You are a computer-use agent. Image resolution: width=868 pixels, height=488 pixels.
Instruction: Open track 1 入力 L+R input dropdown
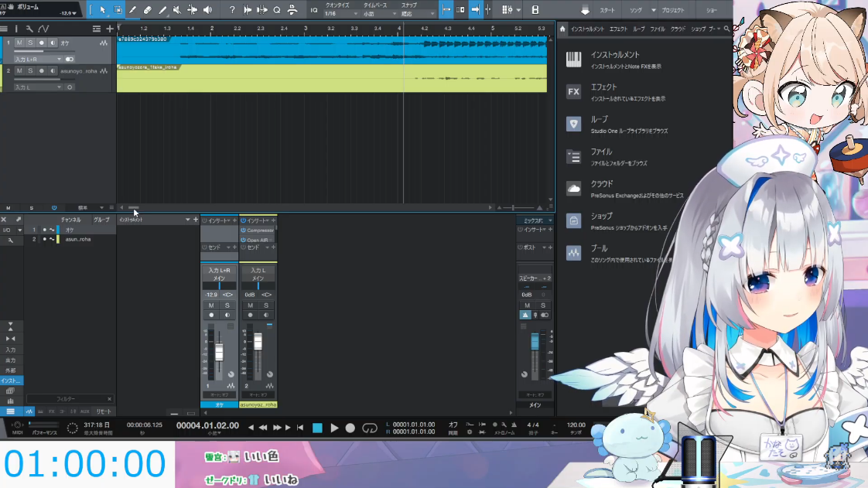38,60
